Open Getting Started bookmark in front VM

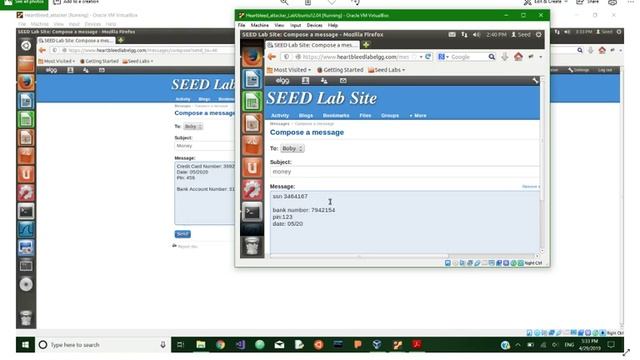(340, 70)
